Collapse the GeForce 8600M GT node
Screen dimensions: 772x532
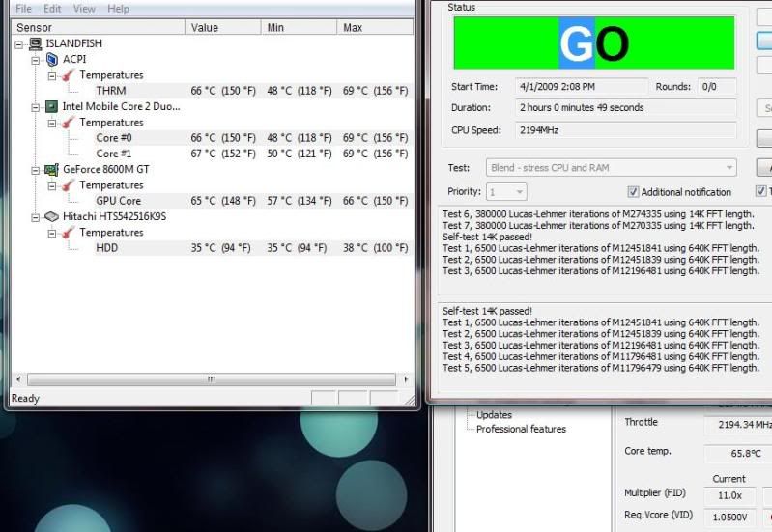36,171
